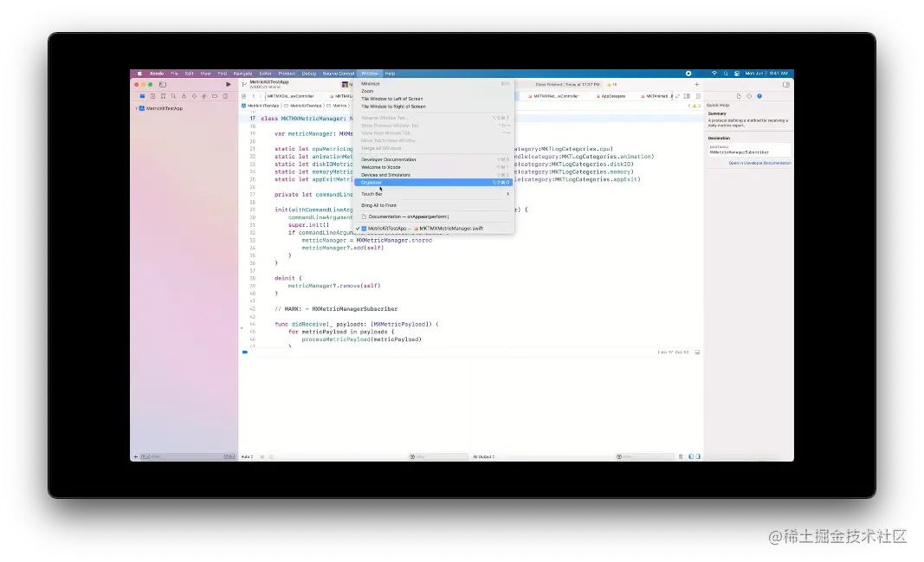The image size is (924, 562).
Task: Click the yellow warnings count indicator
Action: [611, 84]
